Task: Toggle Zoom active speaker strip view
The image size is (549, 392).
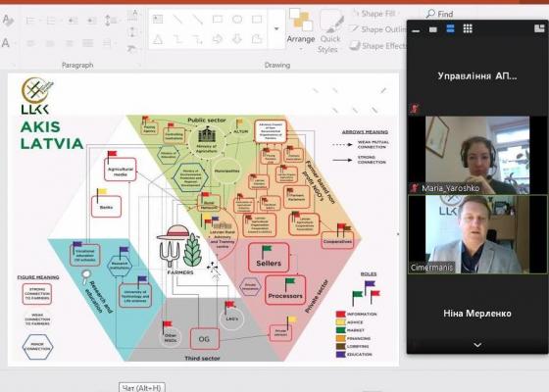Action: click(450, 28)
